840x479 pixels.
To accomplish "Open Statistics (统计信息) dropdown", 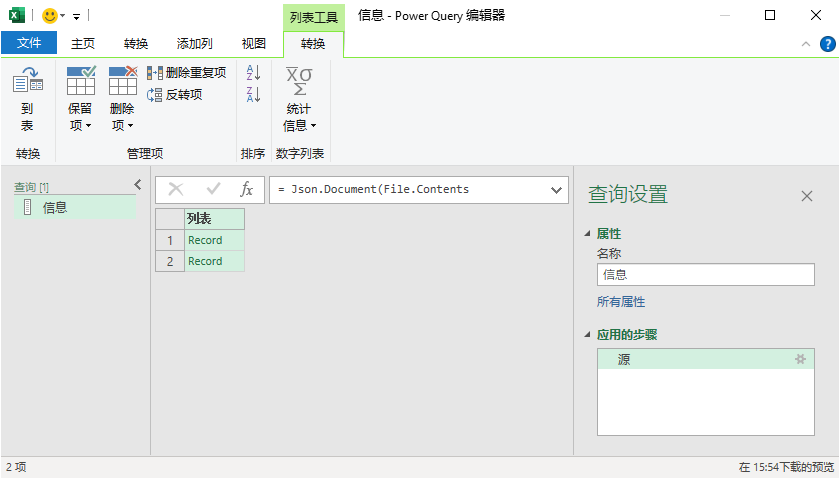I will point(299,99).
